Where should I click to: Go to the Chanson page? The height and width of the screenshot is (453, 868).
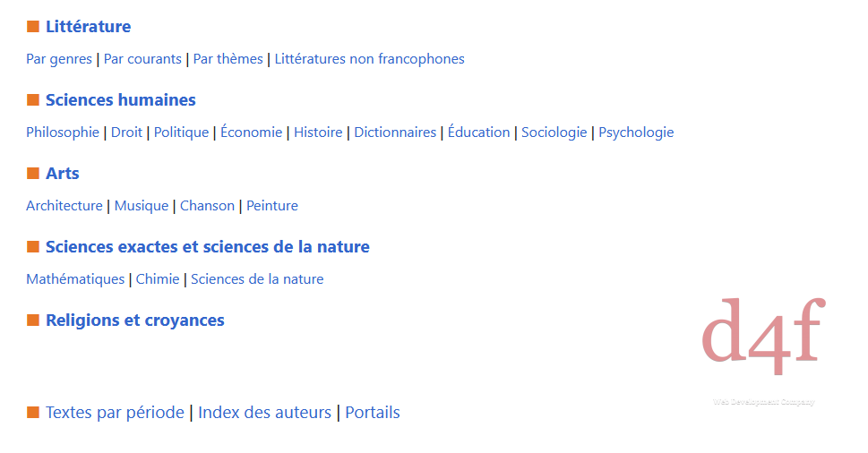207,206
